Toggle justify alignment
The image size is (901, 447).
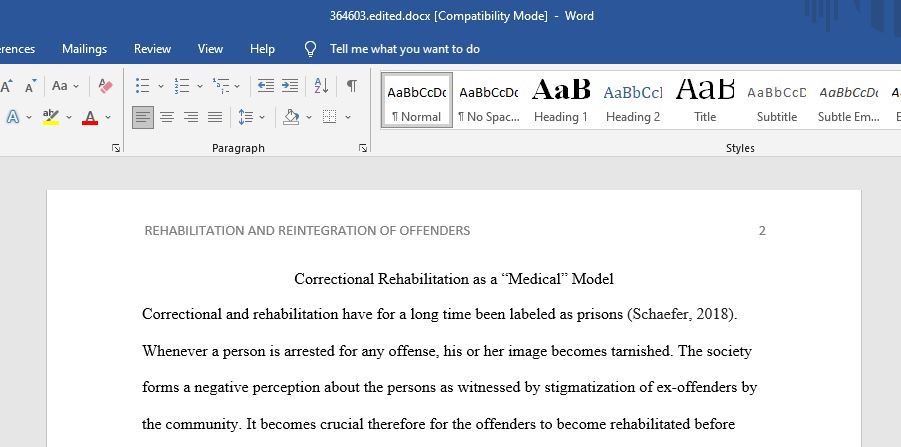pyautogui.click(x=215, y=117)
